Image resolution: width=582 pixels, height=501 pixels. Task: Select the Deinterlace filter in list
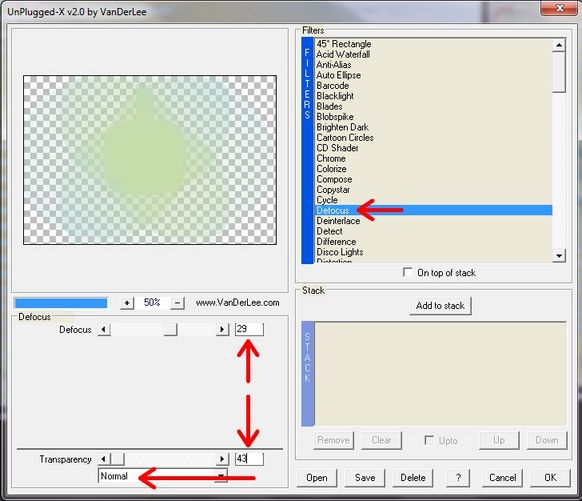[x=433, y=221]
